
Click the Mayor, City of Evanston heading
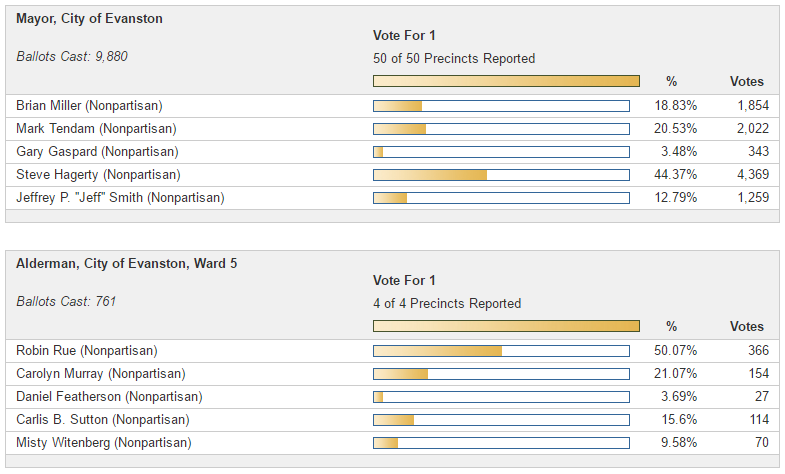(90, 19)
